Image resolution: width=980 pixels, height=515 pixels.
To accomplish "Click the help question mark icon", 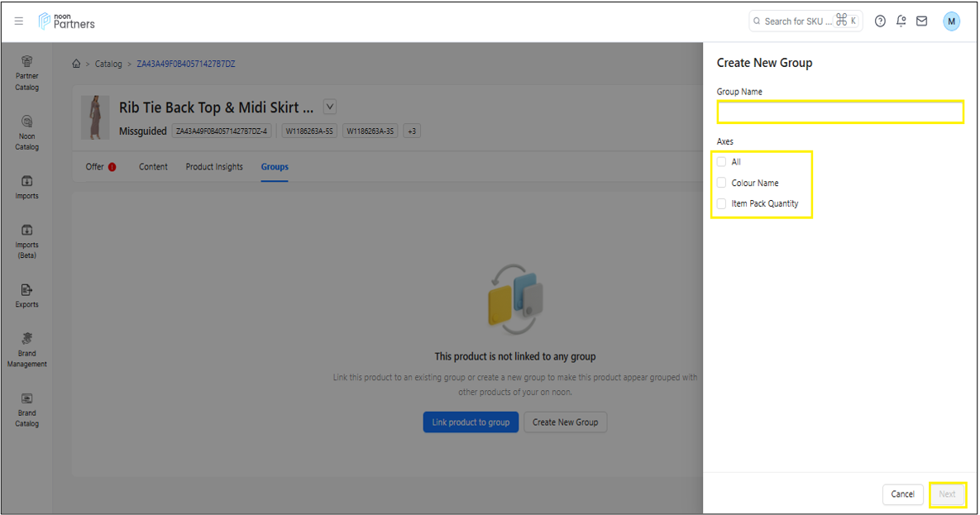I will [x=880, y=21].
